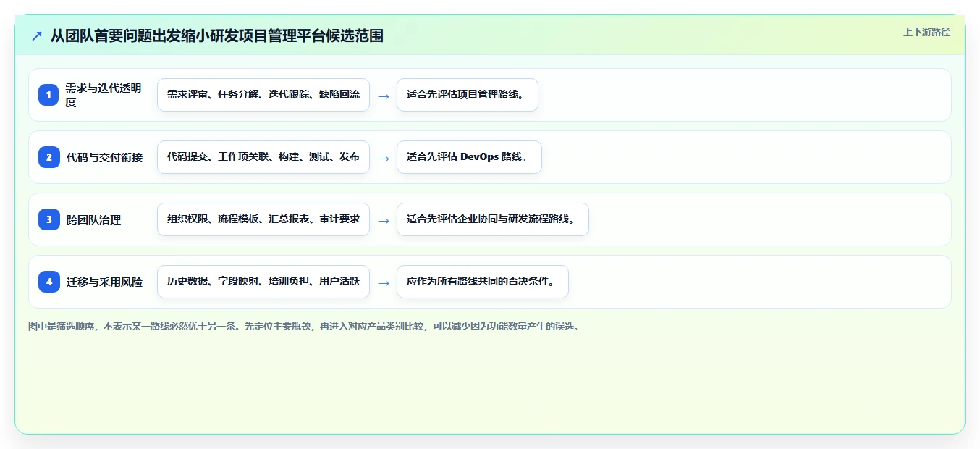
Task: Click the arrow icon beside the title
Action: tap(37, 35)
